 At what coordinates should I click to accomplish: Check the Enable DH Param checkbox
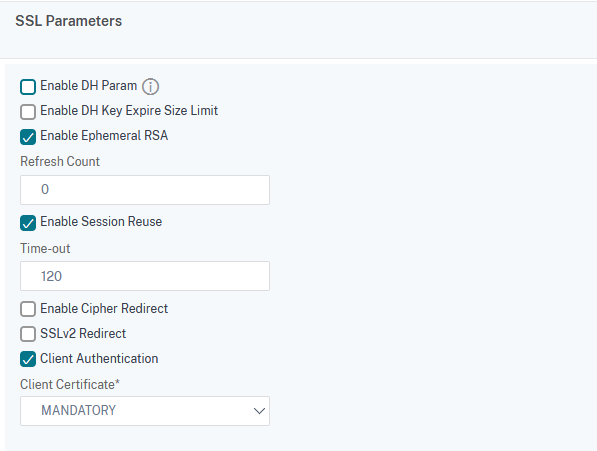tap(28, 86)
